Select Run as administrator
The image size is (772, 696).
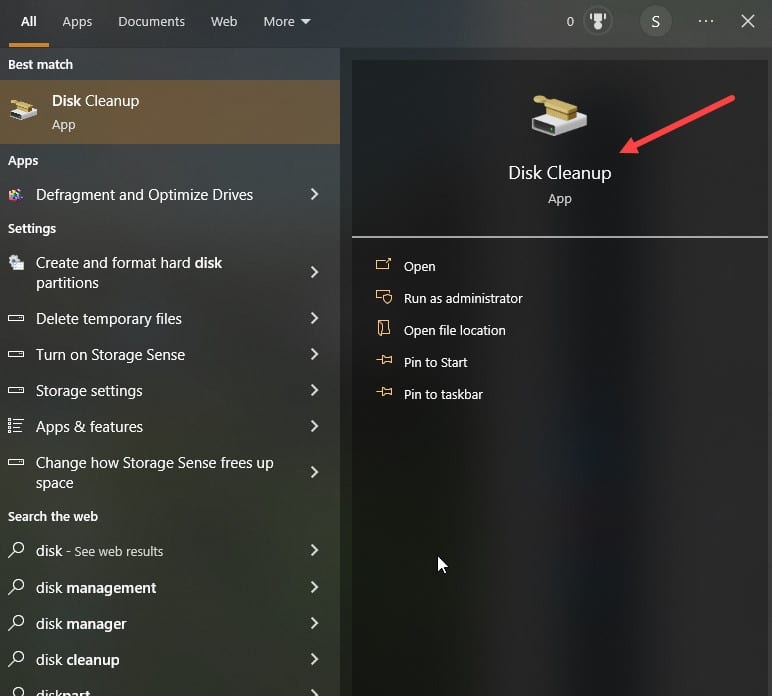463,298
